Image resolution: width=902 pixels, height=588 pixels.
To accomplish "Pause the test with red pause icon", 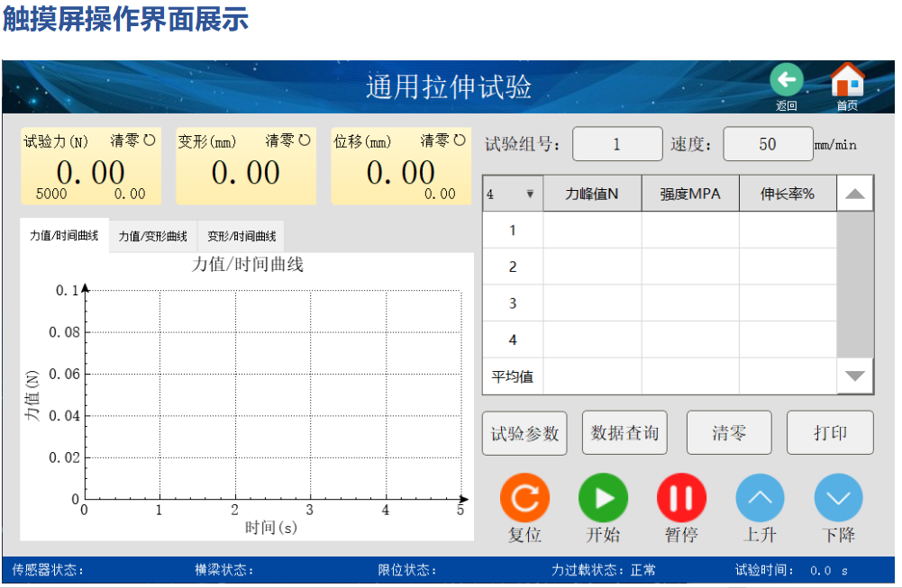I will (681, 498).
